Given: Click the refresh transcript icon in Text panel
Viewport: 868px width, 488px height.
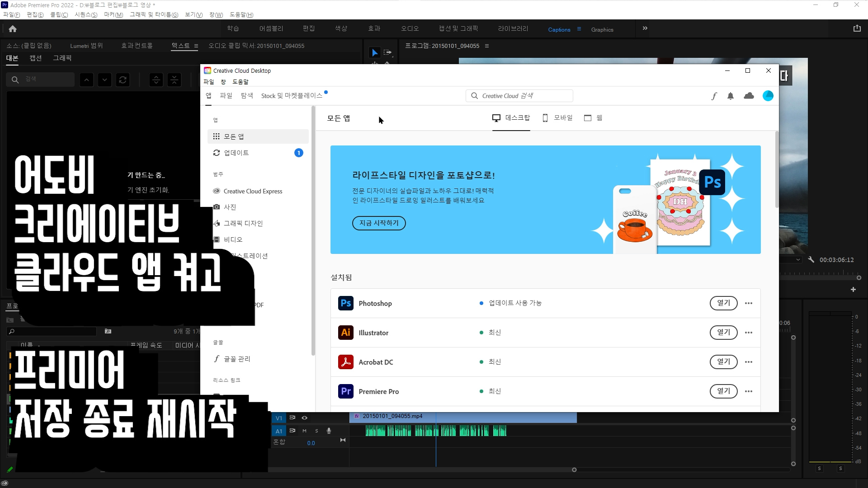Looking at the screenshot, I should point(123,80).
